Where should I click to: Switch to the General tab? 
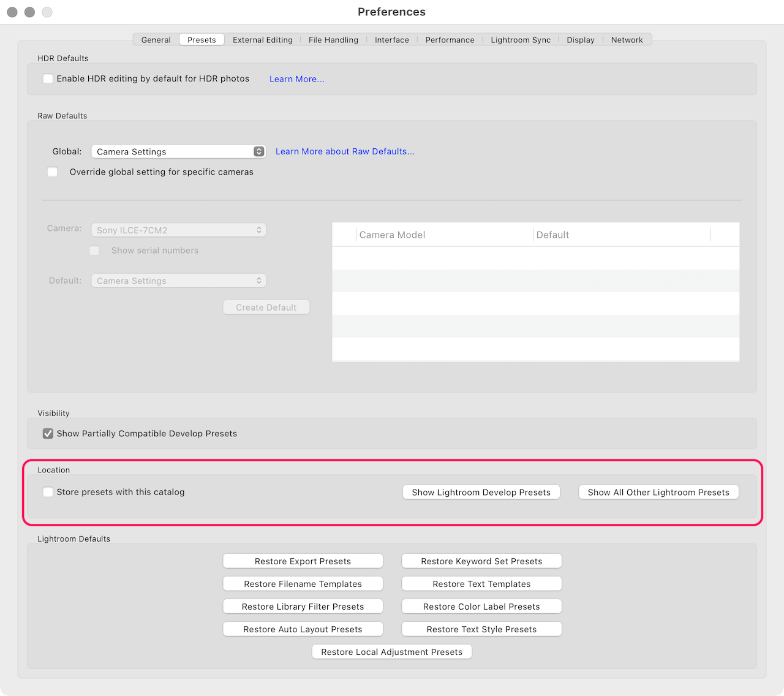point(156,40)
